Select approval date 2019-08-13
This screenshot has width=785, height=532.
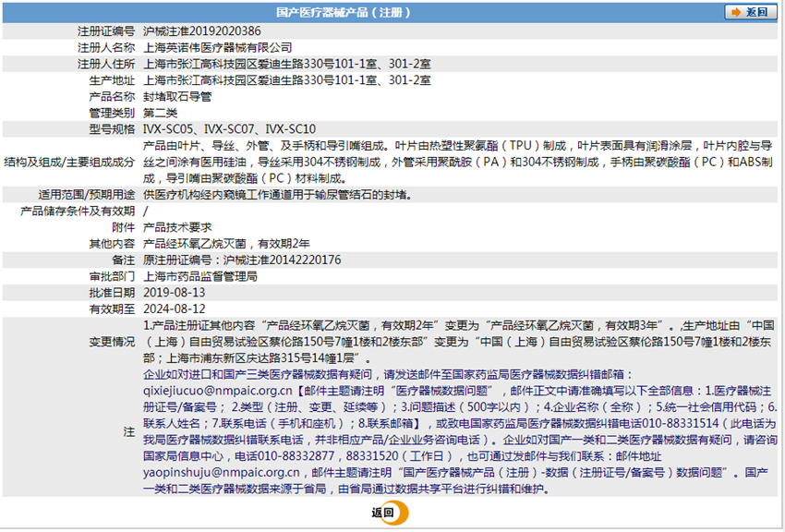point(175,293)
